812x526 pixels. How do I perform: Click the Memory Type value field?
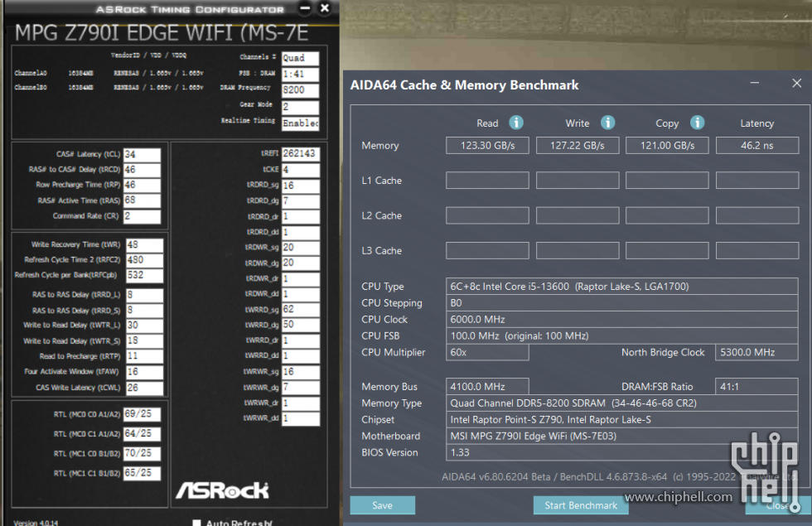pos(622,403)
